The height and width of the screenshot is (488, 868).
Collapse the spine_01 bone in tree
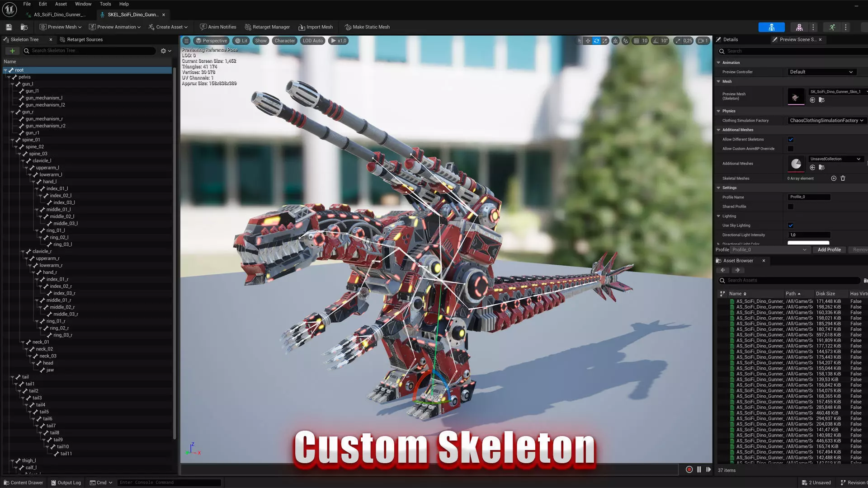pos(13,140)
